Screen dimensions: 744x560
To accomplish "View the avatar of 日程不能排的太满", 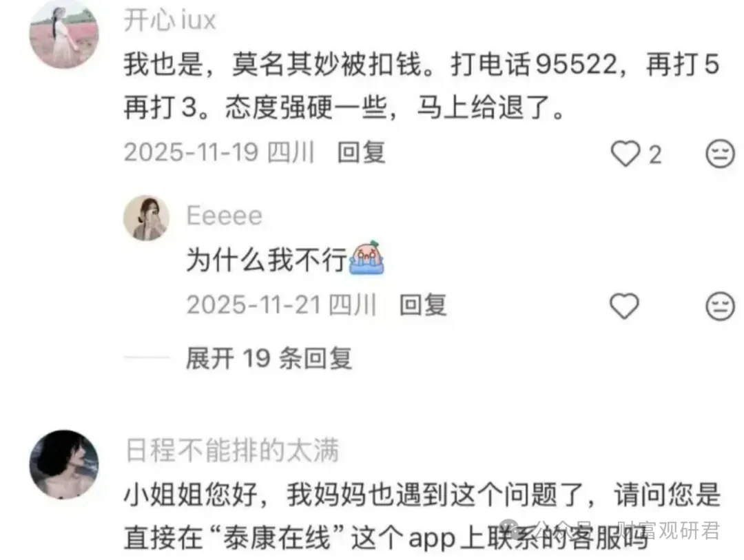I will tap(64, 464).
